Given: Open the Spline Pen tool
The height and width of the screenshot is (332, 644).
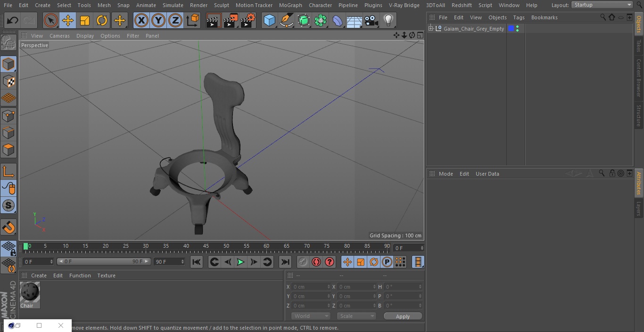Looking at the screenshot, I should click(286, 20).
